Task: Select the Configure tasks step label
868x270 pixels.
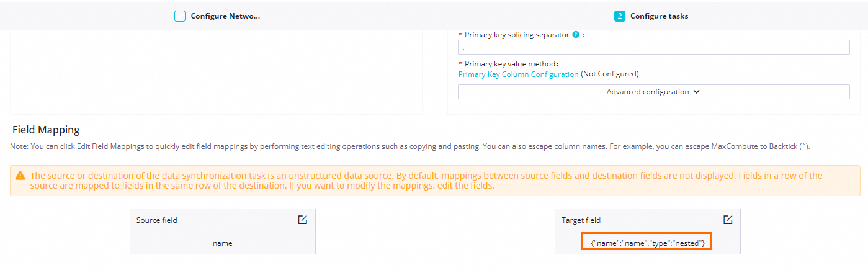Action: click(659, 16)
